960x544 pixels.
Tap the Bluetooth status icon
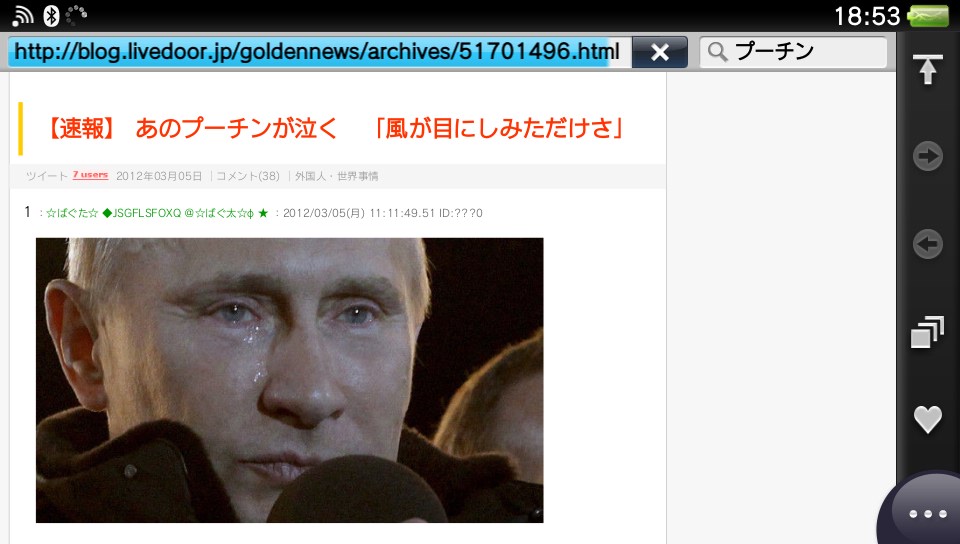pos(51,16)
